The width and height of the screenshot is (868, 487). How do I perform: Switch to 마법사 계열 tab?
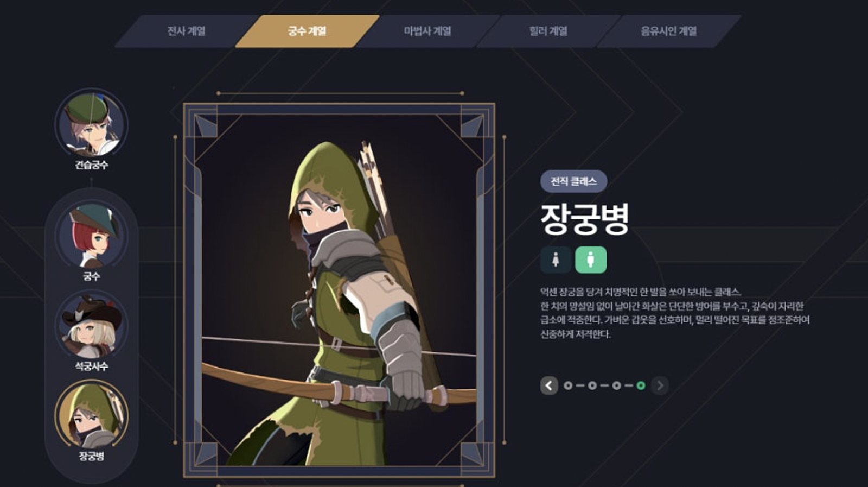(427, 31)
